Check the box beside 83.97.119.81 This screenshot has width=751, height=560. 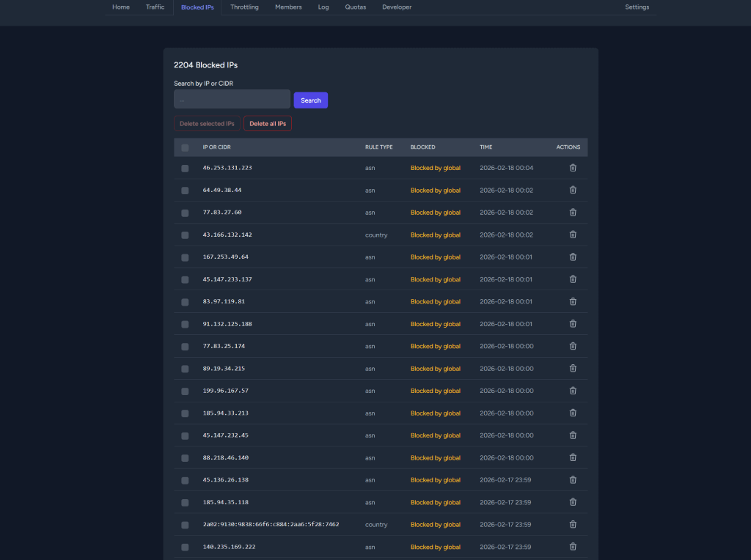point(185,302)
